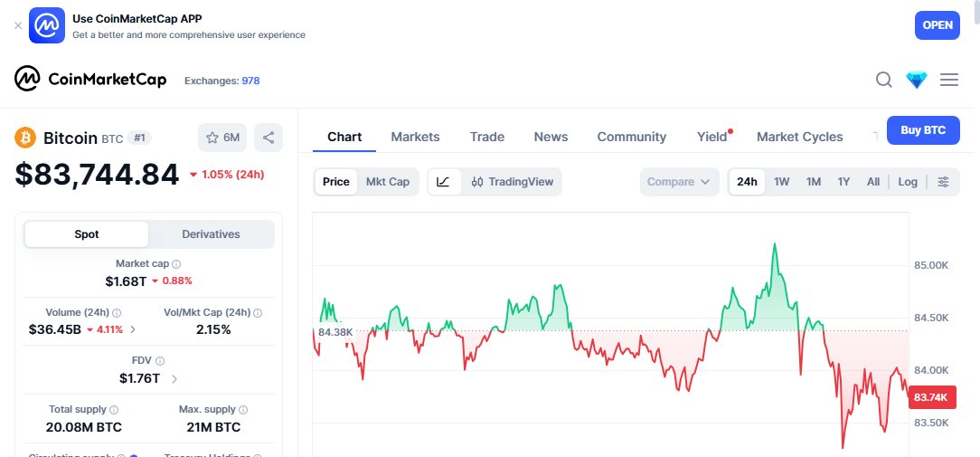Go to CoinMarketCap home via logo
This screenshot has width=980, height=457.
pos(90,79)
